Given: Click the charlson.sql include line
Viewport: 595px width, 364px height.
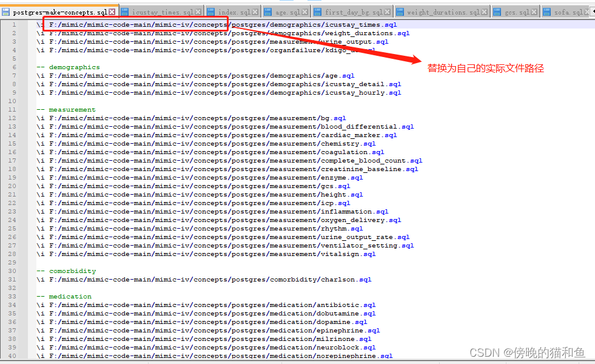Looking at the screenshot, I should click(x=204, y=279).
